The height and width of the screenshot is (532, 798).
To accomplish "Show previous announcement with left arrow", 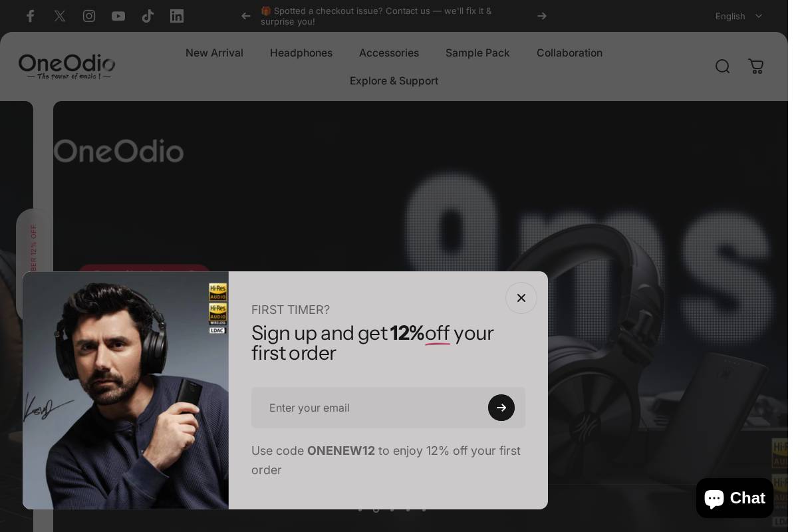I will tap(246, 16).
